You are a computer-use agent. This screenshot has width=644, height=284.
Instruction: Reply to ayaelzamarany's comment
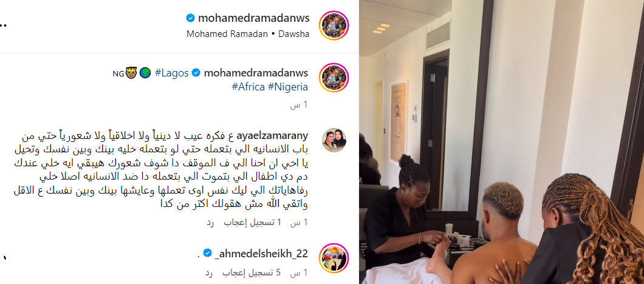pos(210,223)
